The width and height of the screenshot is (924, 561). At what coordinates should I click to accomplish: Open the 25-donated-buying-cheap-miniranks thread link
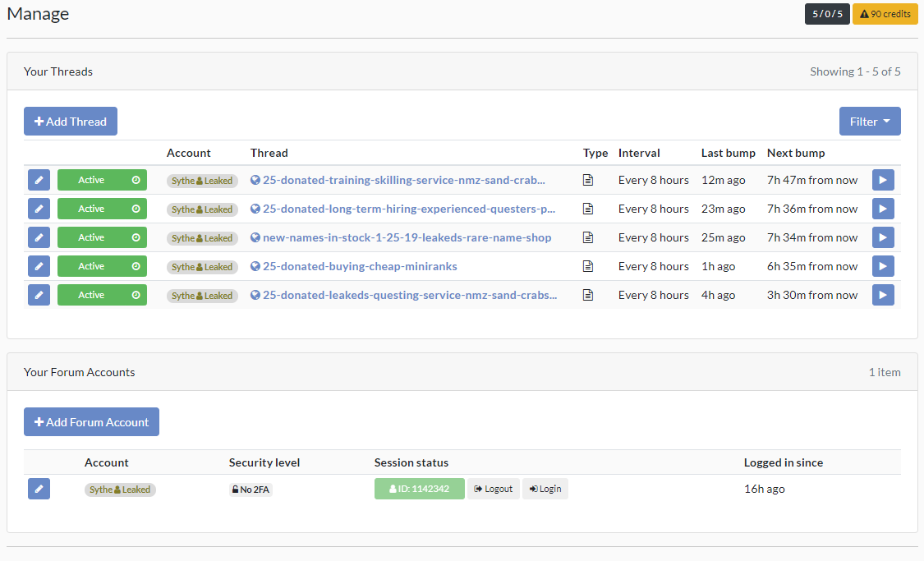[x=360, y=266]
